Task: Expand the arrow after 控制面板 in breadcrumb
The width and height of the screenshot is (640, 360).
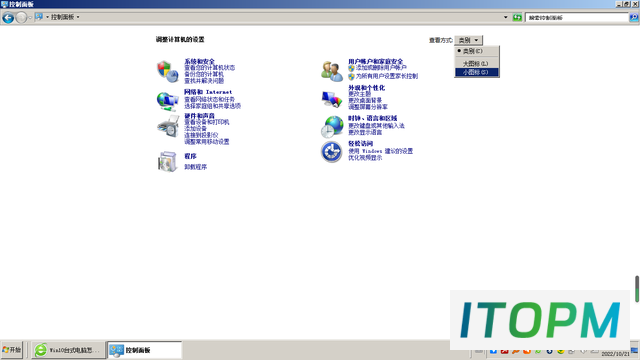Action: pyautogui.click(x=78, y=17)
